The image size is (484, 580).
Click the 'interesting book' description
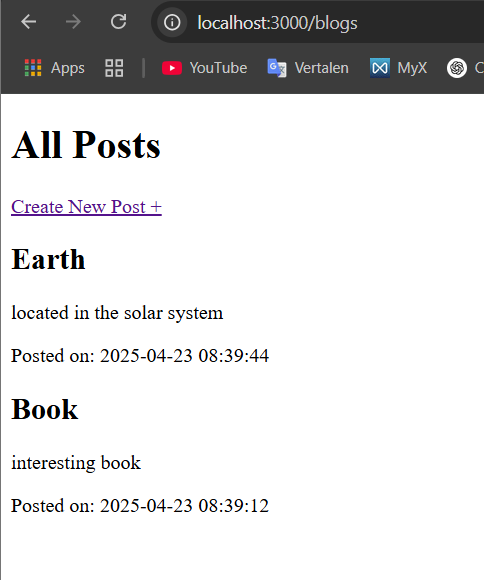point(76,463)
